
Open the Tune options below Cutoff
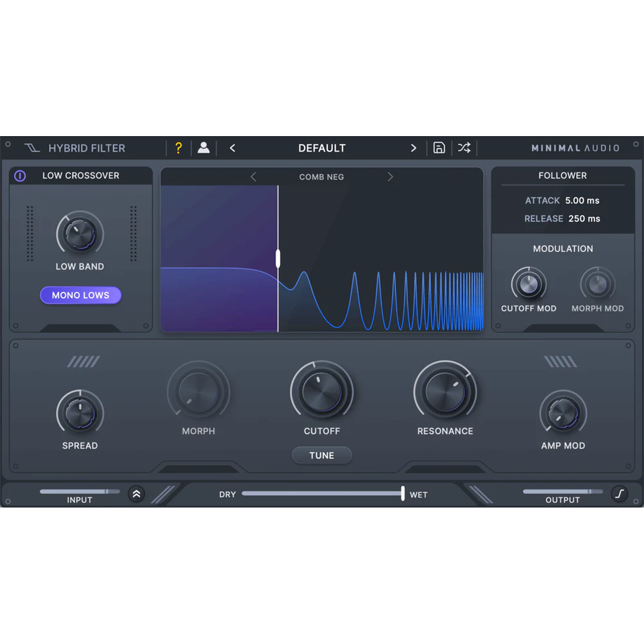pyautogui.click(x=321, y=455)
